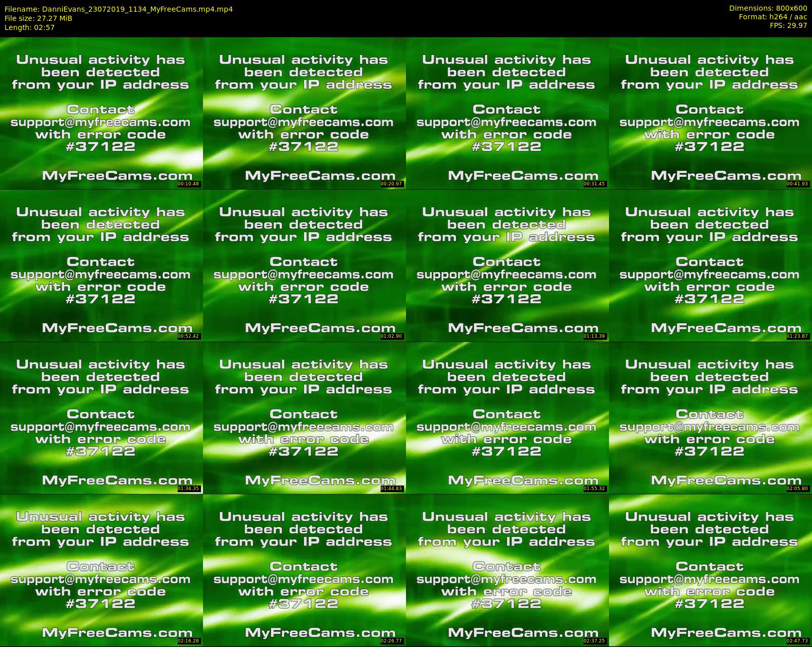
Task: Select the frame thumbnail stamped 00:20.97
Action: [x=304, y=113]
